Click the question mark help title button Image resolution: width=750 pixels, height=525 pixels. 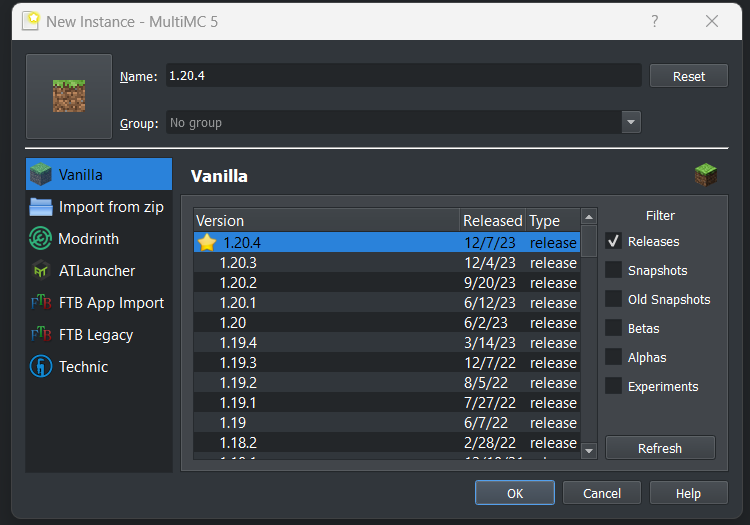[654, 21]
